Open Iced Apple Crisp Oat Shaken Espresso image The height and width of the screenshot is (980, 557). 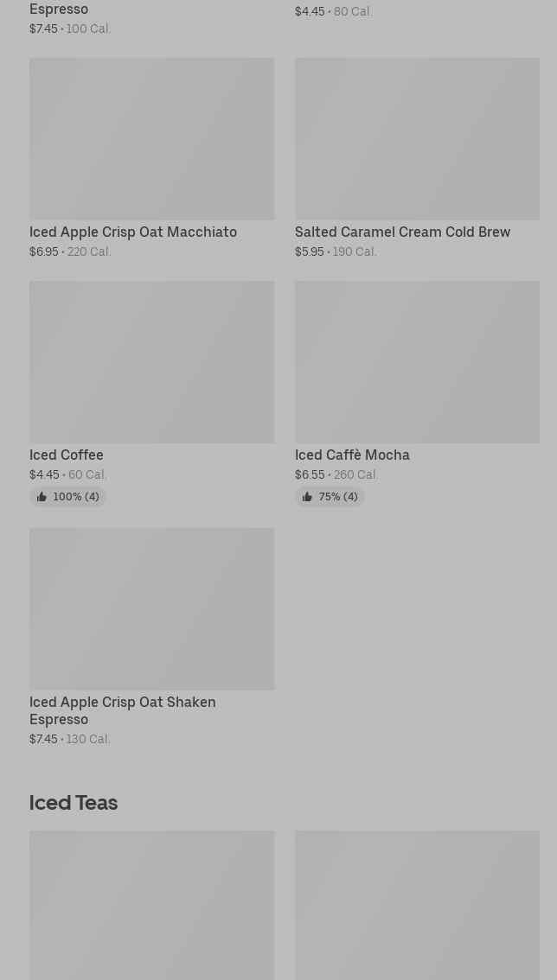pyautogui.click(x=151, y=608)
